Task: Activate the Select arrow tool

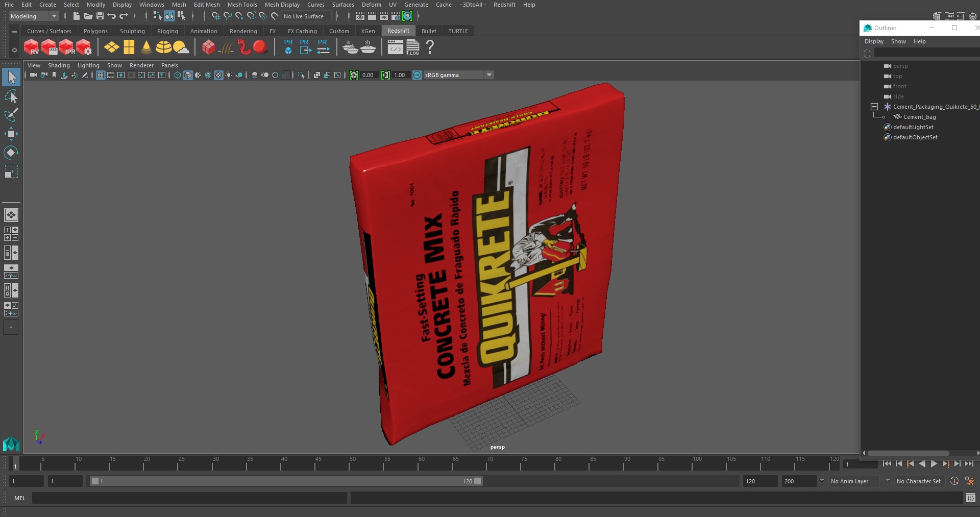Action: [x=11, y=77]
